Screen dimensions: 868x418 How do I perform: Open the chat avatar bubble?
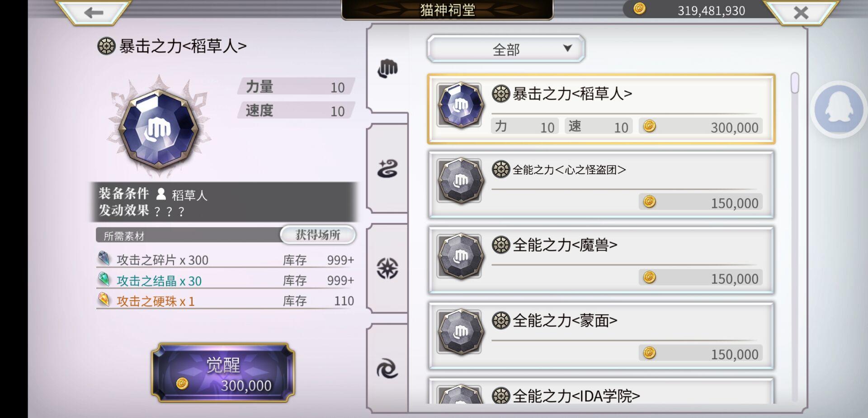839,109
